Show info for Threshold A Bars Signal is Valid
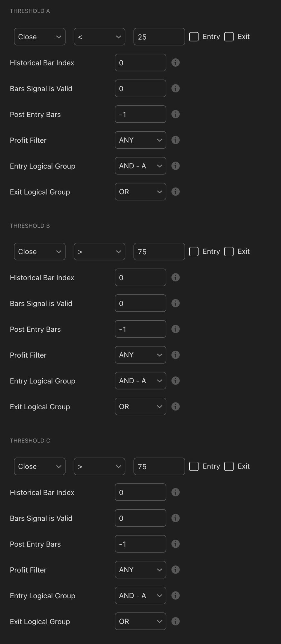 tap(176, 88)
